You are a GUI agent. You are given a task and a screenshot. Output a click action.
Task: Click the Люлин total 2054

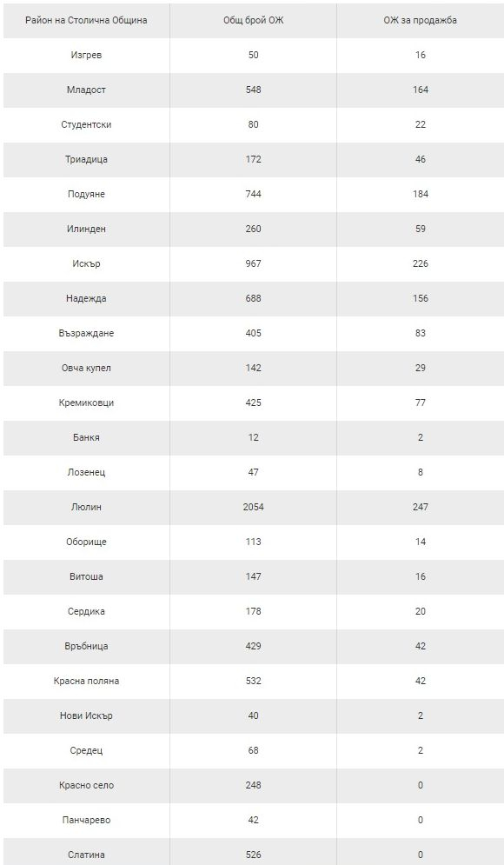(253, 507)
